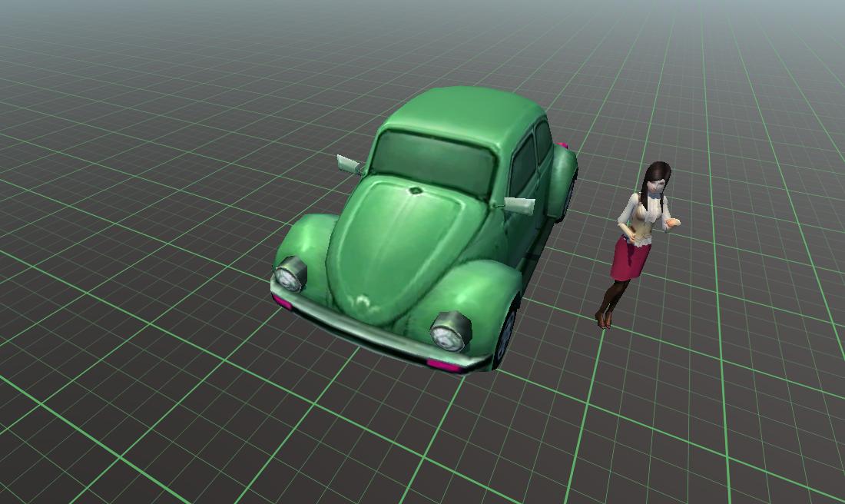This screenshot has width=845, height=504.
Task: Select the woman's brown shoes
Action: (x=604, y=319)
